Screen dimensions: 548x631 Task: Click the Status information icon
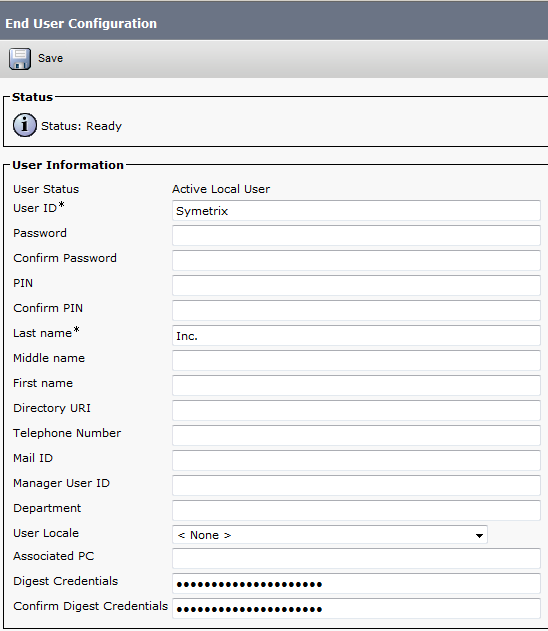25,125
